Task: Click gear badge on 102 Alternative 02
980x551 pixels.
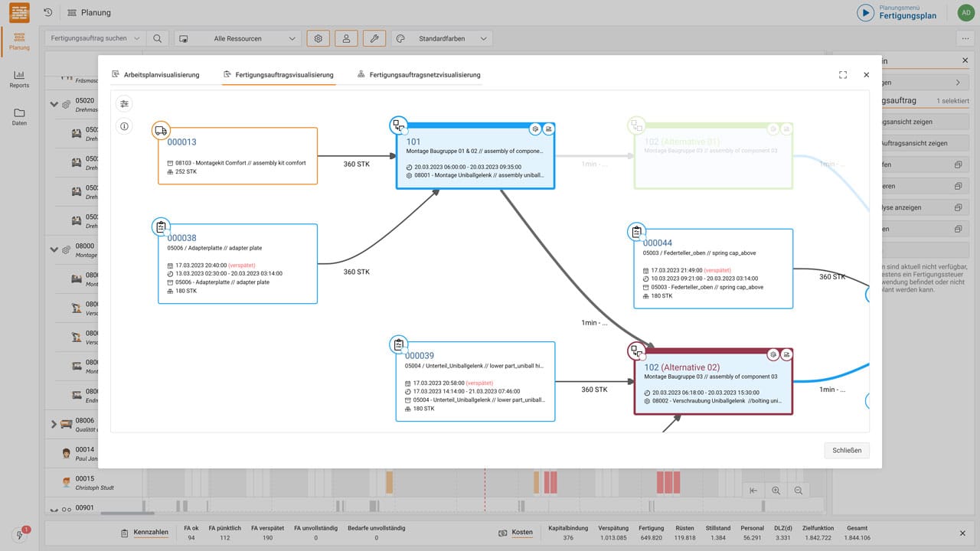Action: 774,354
